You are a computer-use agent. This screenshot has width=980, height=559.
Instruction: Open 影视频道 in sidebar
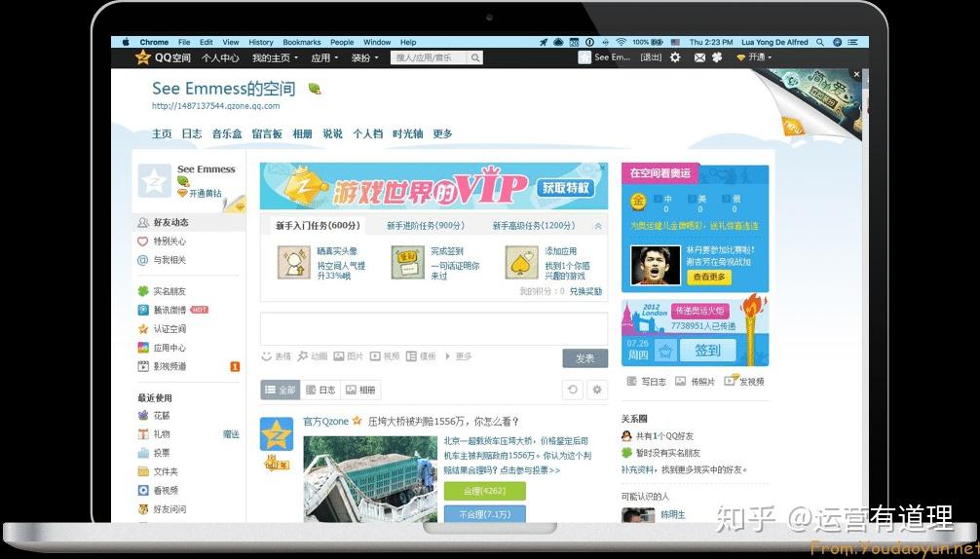162,366
